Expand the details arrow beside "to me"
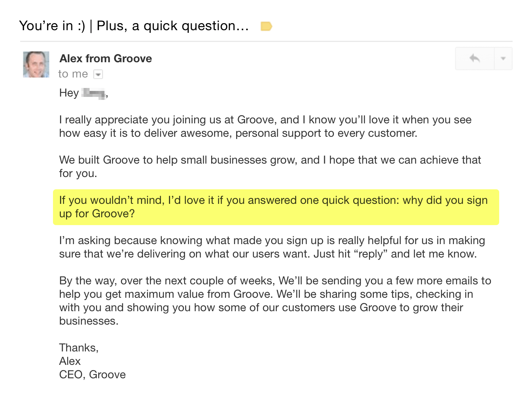Viewport: 532px width, 401px height. [98, 75]
